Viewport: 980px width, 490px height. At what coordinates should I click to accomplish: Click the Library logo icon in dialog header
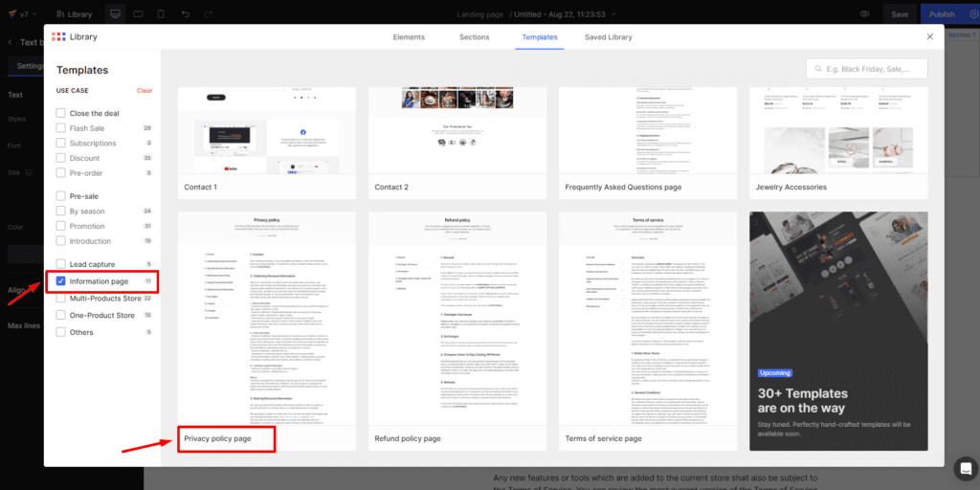tap(58, 37)
